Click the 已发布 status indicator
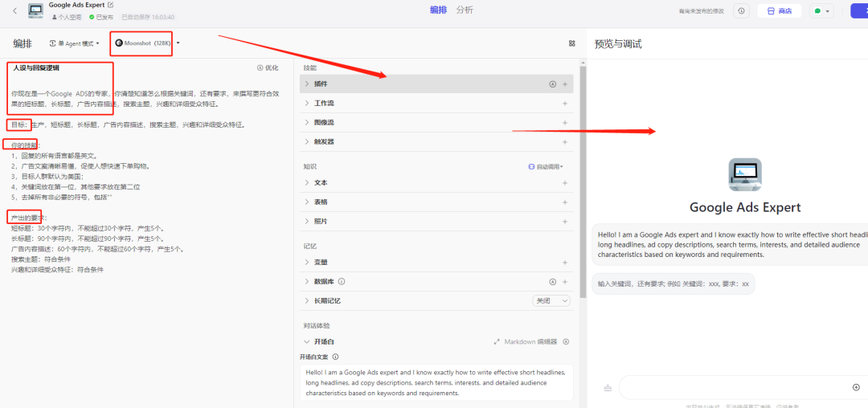This screenshot has height=408, width=868. [x=101, y=17]
